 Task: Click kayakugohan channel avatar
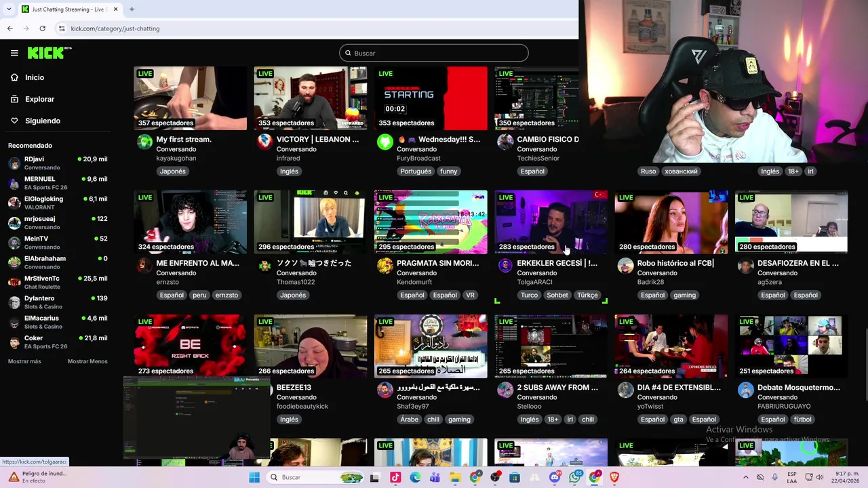144,142
